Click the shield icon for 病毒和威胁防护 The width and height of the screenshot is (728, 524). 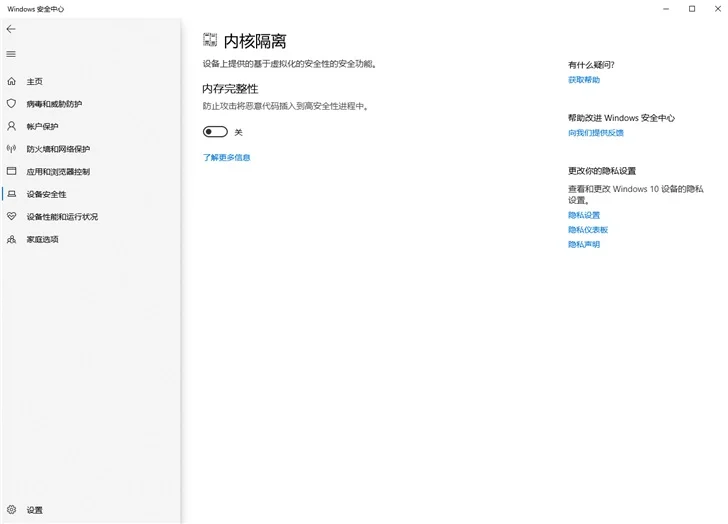click(12, 104)
